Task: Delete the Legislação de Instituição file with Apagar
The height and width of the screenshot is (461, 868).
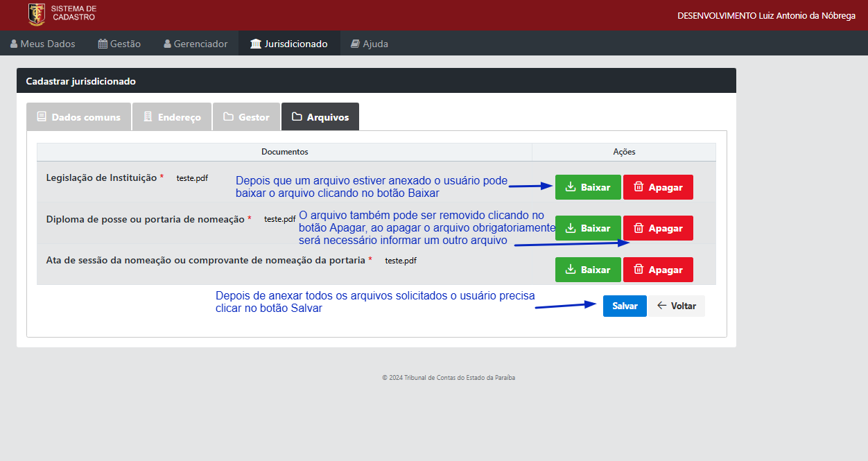Action: pos(658,187)
